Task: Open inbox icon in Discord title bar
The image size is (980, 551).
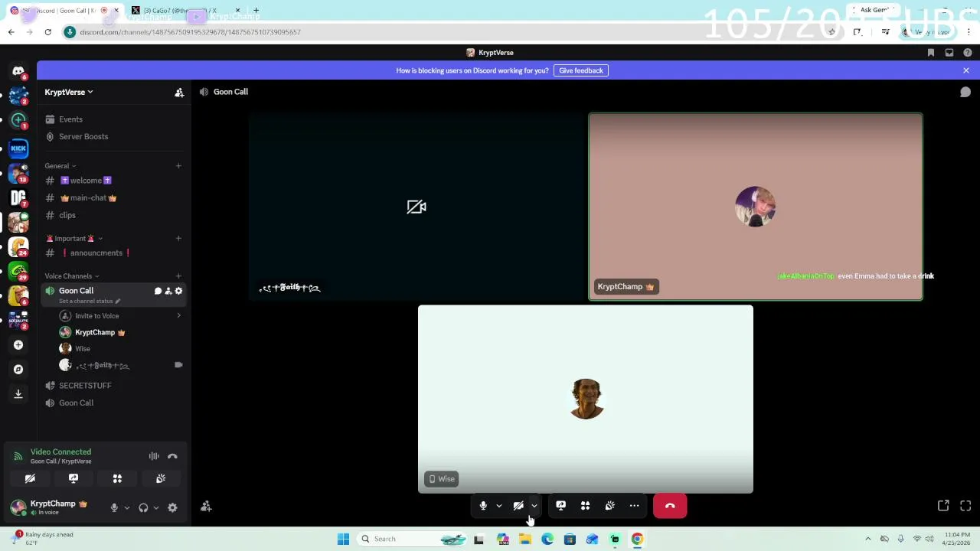Action: point(949,53)
